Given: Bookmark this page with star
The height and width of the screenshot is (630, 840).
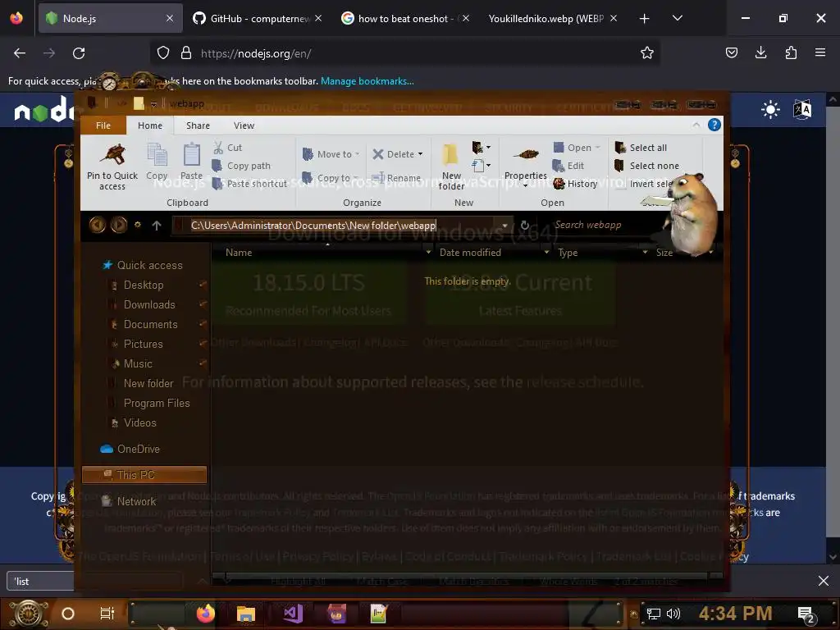Looking at the screenshot, I should pos(647,52).
